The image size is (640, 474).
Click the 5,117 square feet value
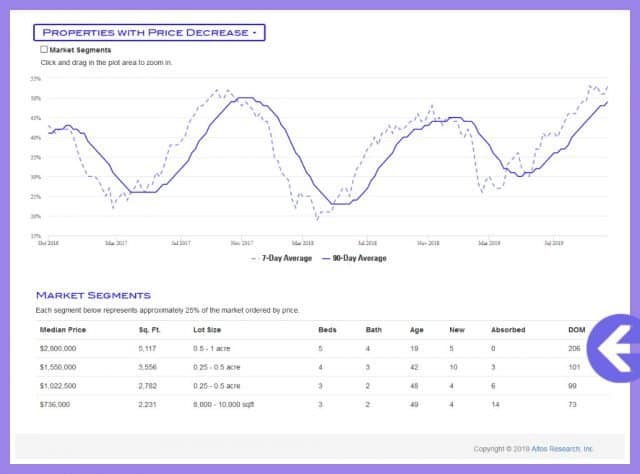point(147,348)
